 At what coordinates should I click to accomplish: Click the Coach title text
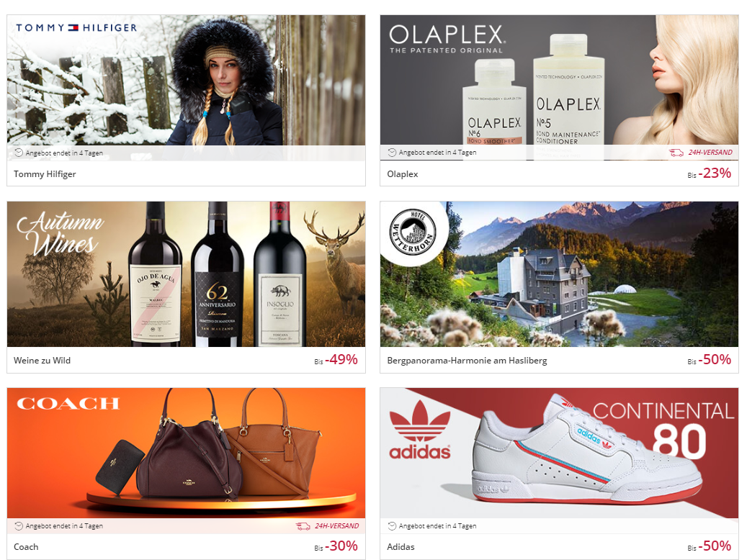26,546
